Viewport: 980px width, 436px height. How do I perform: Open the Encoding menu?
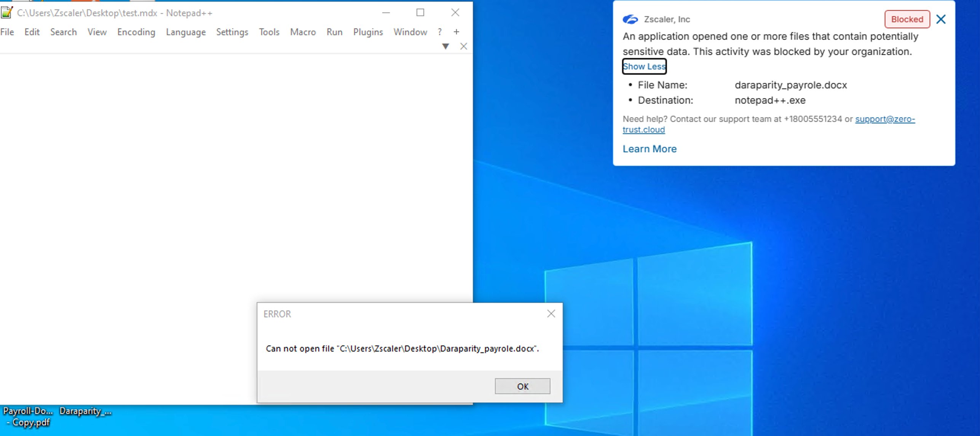coord(136,32)
